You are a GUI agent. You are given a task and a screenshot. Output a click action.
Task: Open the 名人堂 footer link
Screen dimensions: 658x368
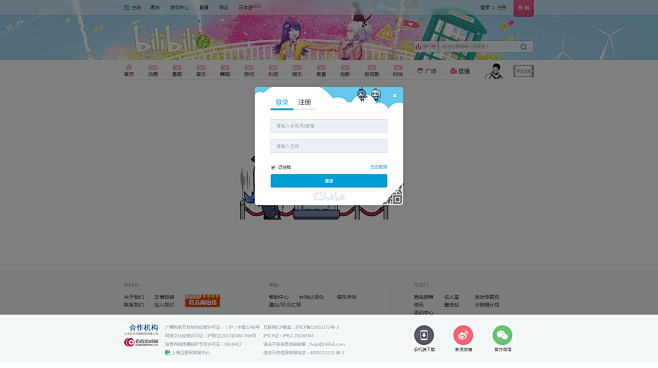[x=452, y=297]
